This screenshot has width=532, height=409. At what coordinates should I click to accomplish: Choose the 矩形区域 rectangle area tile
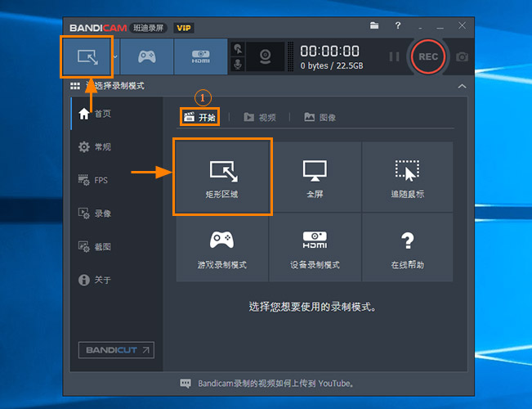222,177
